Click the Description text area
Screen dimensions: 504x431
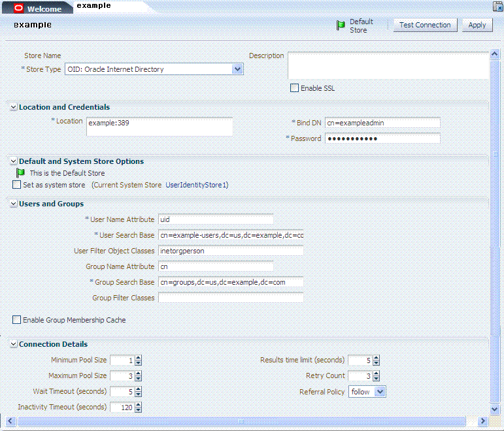pyautogui.click(x=388, y=65)
